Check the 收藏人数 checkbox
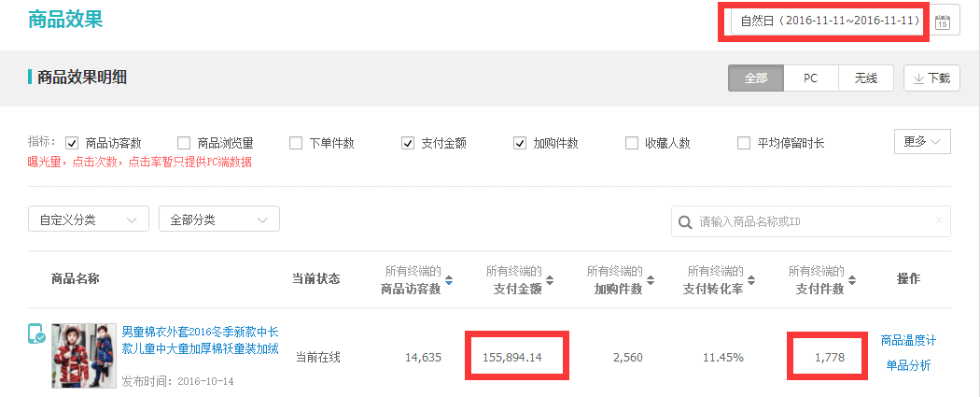This screenshot has height=397, width=980. [631, 143]
